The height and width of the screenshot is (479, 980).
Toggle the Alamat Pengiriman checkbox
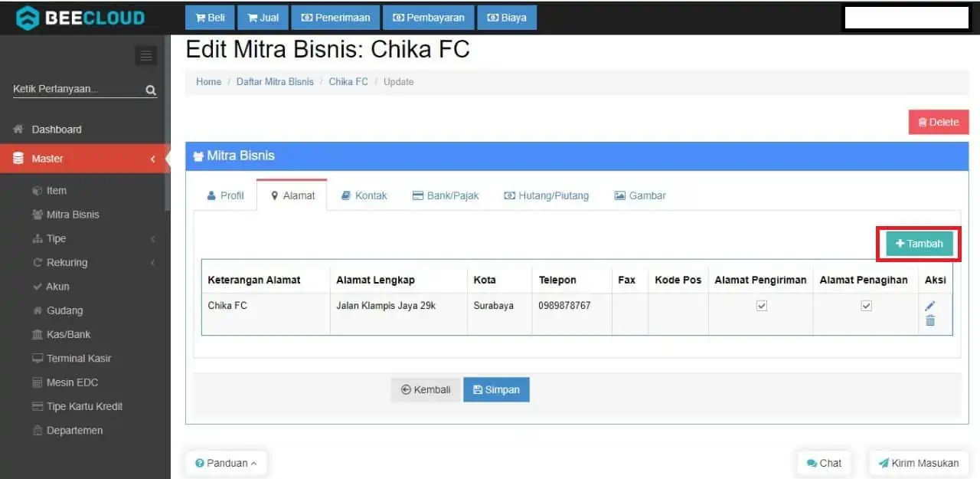pos(761,306)
